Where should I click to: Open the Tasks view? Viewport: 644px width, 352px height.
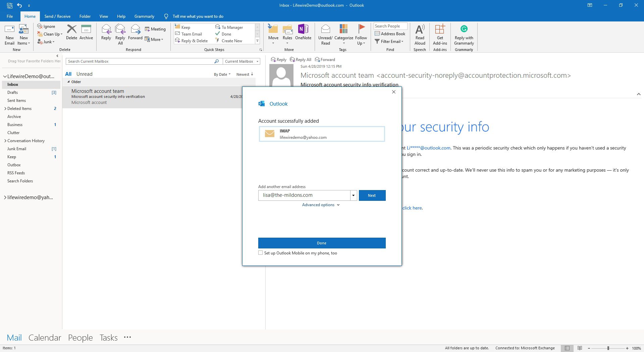click(108, 338)
